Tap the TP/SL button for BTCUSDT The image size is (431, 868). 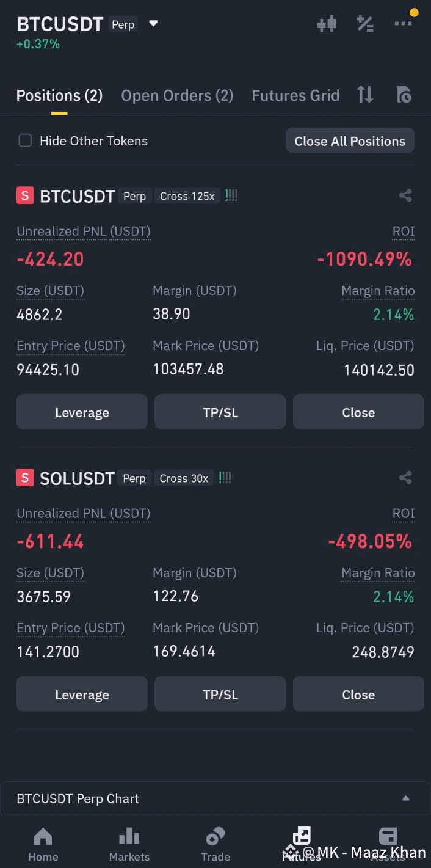pyautogui.click(x=220, y=412)
